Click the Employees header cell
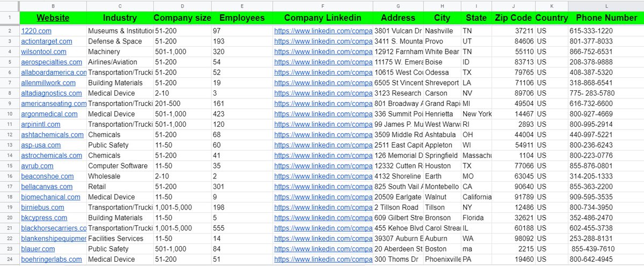Screen dimensions: 644x266 (242, 18)
